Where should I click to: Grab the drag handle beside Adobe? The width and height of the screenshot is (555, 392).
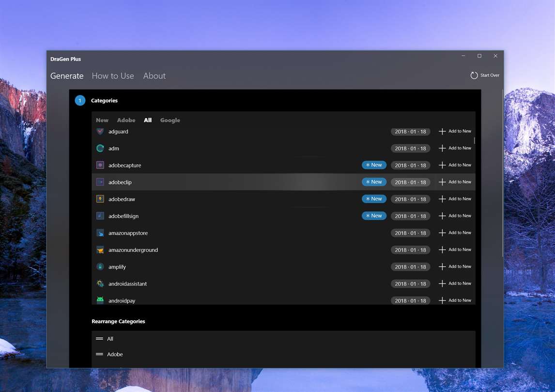(x=99, y=354)
